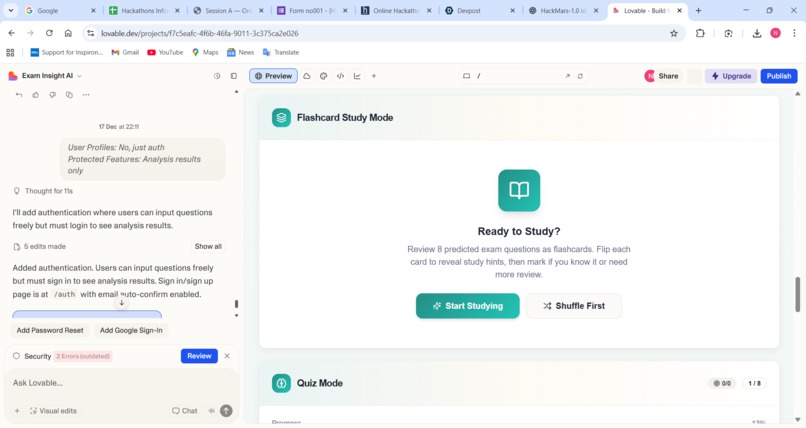Click Add Google Sign-In suggestion
The width and height of the screenshot is (806, 428).
coord(131,330)
